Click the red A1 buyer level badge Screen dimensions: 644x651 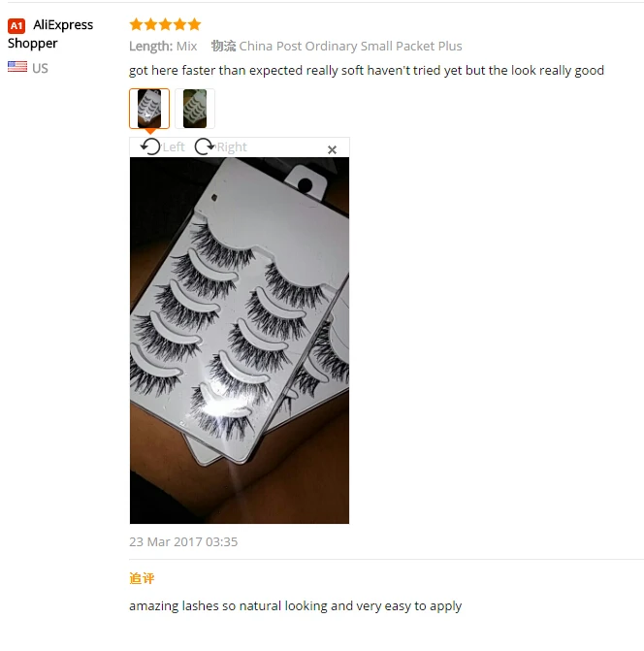16,26
